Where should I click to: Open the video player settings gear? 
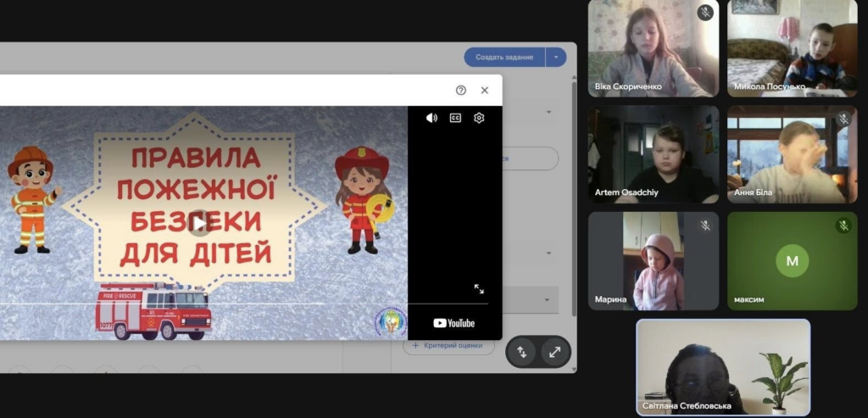[x=479, y=118]
